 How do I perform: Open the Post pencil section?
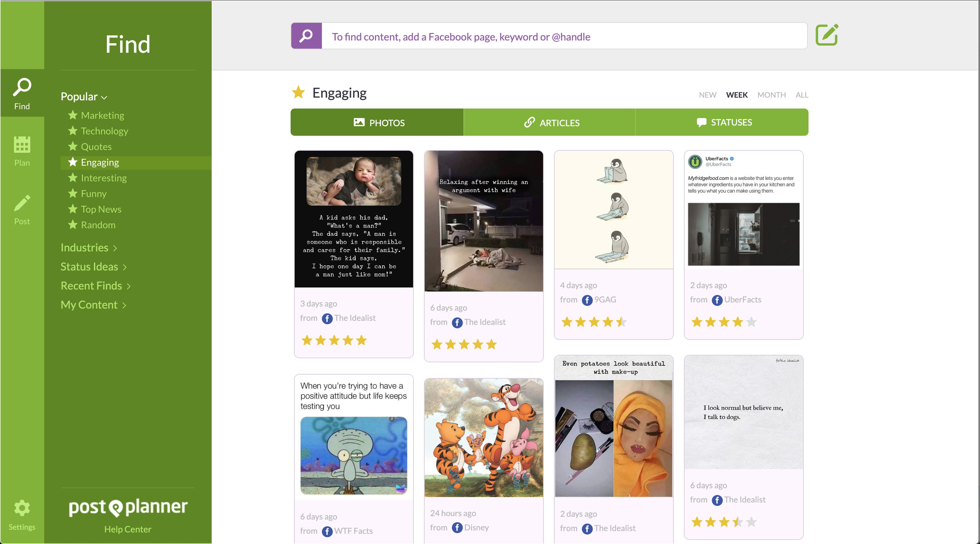[x=22, y=210]
